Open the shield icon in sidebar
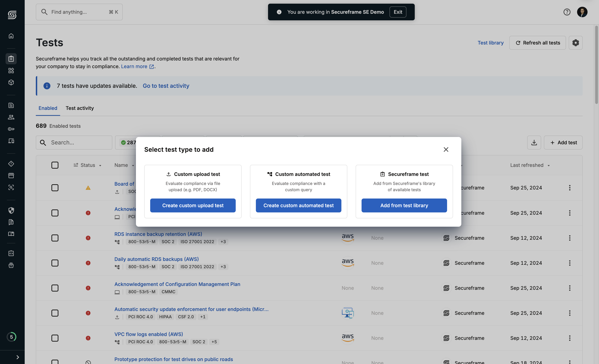This screenshot has width=599, height=364. coord(11,210)
